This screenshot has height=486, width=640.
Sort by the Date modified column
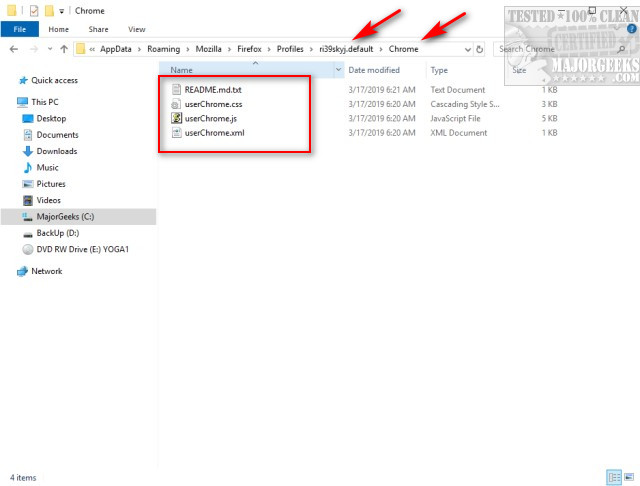pyautogui.click(x=374, y=70)
